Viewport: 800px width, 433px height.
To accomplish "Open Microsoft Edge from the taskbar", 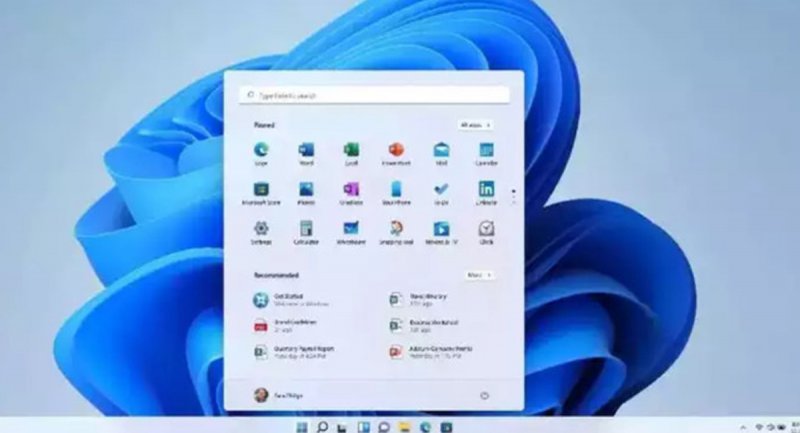I will [425, 427].
